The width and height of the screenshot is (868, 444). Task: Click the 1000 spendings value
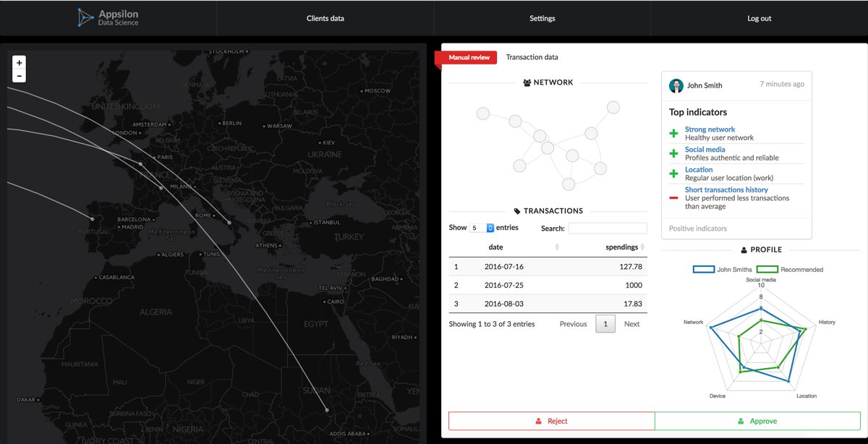(634, 285)
